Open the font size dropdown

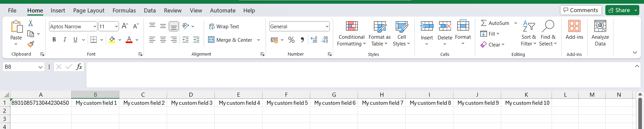tap(116, 26)
